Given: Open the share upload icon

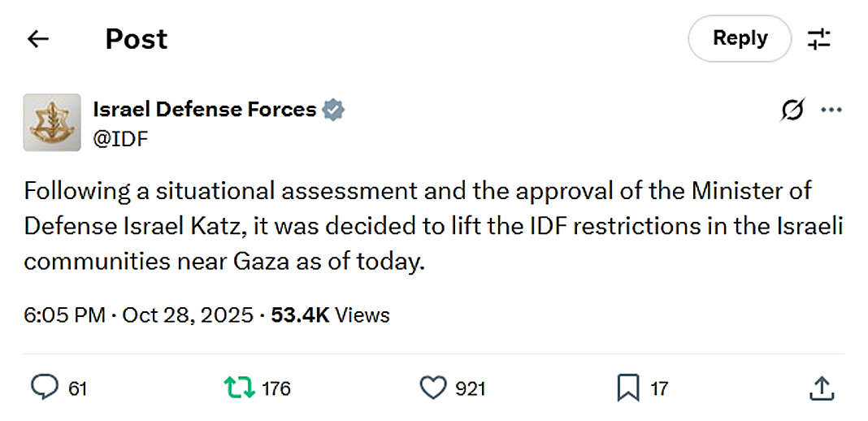Looking at the screenshot, I should pos(822,388).
